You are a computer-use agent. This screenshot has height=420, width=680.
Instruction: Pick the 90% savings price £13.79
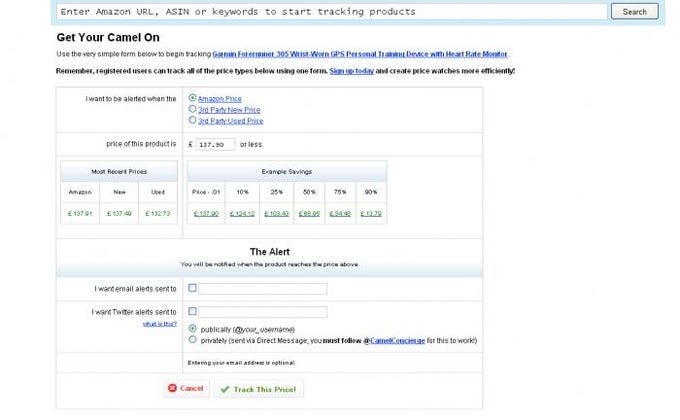click(371, 213)
